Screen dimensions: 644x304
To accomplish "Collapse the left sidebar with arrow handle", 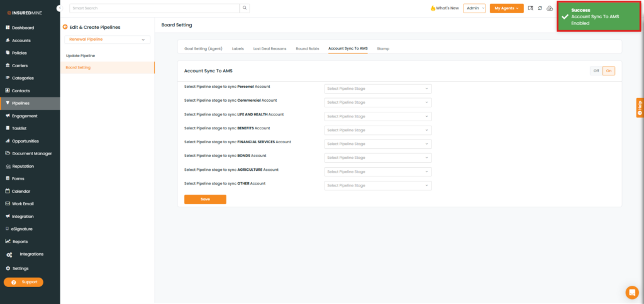I will (58, 8).
